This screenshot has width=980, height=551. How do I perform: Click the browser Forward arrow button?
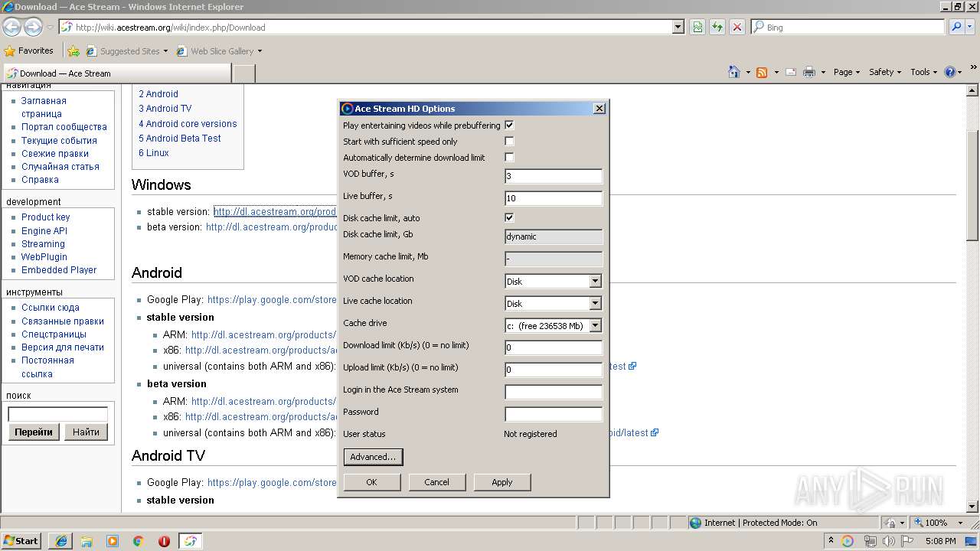[x=33, y=27]
